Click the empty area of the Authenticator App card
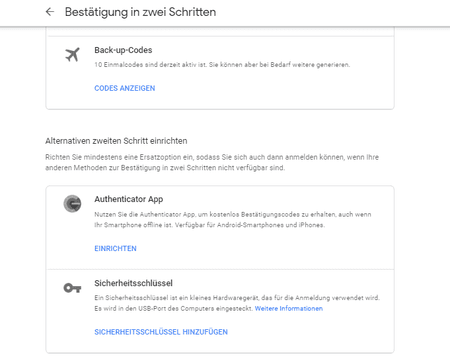 pyautogui.click(x=267, y=249)
